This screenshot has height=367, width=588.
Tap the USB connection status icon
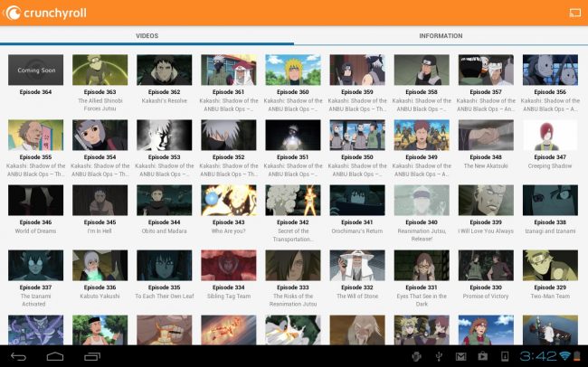click(439, 356)
